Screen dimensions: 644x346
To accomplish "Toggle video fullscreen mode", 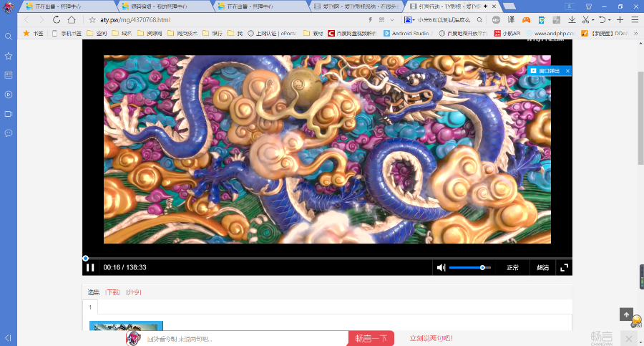I will click(565, 267).
